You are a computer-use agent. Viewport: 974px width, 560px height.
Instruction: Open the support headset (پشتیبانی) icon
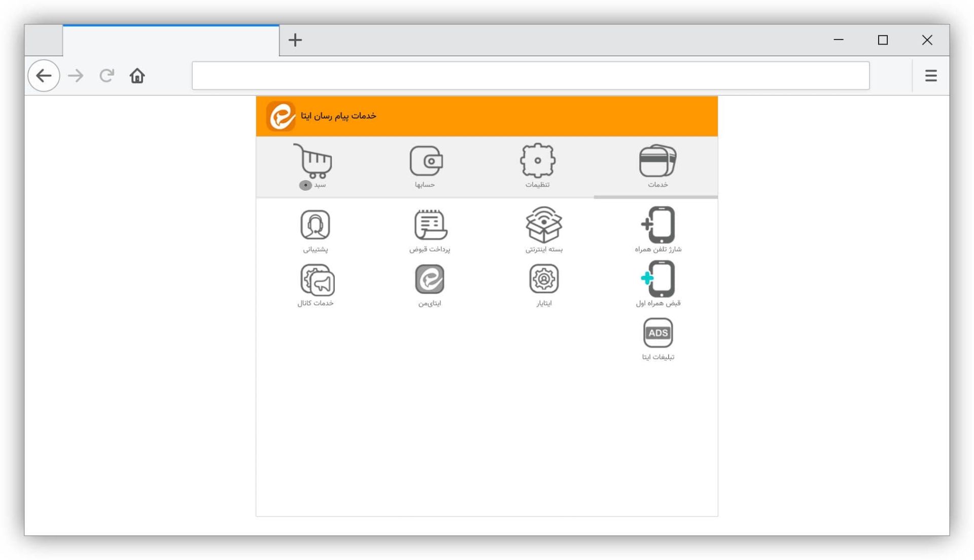click(x=316, y=225)
